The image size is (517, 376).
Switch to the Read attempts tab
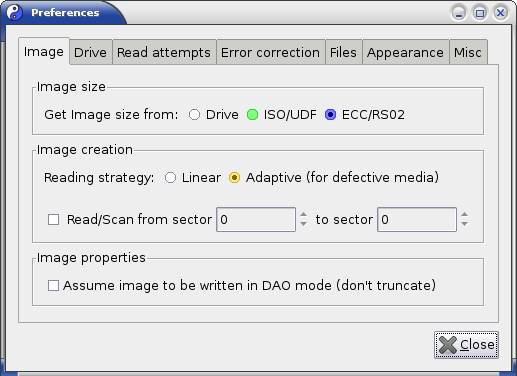pyautogui.click(x=164, y=52)
